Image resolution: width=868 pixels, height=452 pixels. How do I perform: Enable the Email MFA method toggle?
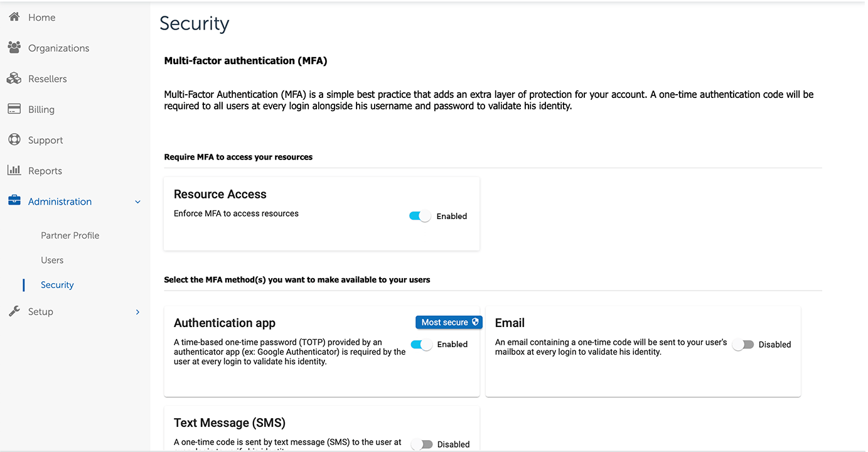tap(742, 344)
